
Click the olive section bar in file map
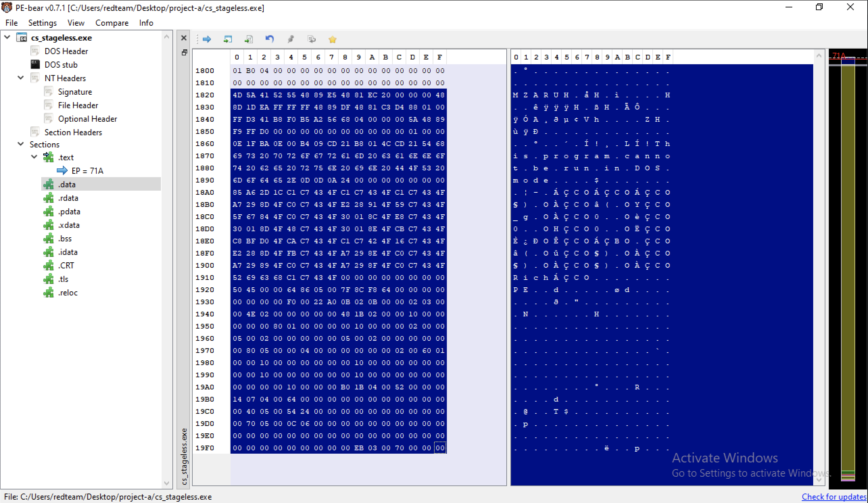pyautogui.click(x=848, y=267)
